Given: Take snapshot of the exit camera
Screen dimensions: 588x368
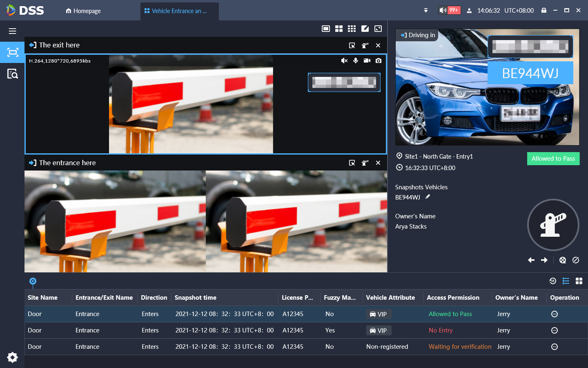Looking at the screenshot, I should (x=379, y=61).
